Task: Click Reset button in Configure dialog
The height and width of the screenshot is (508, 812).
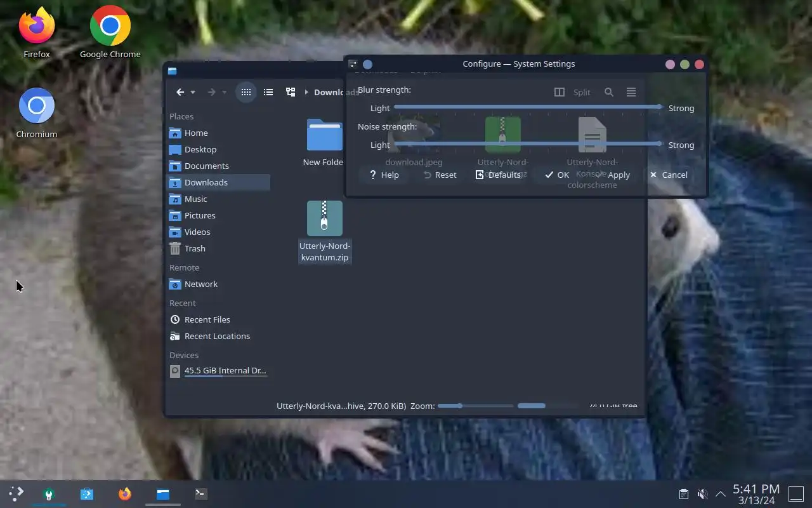Action: click(x=440, y=175)
